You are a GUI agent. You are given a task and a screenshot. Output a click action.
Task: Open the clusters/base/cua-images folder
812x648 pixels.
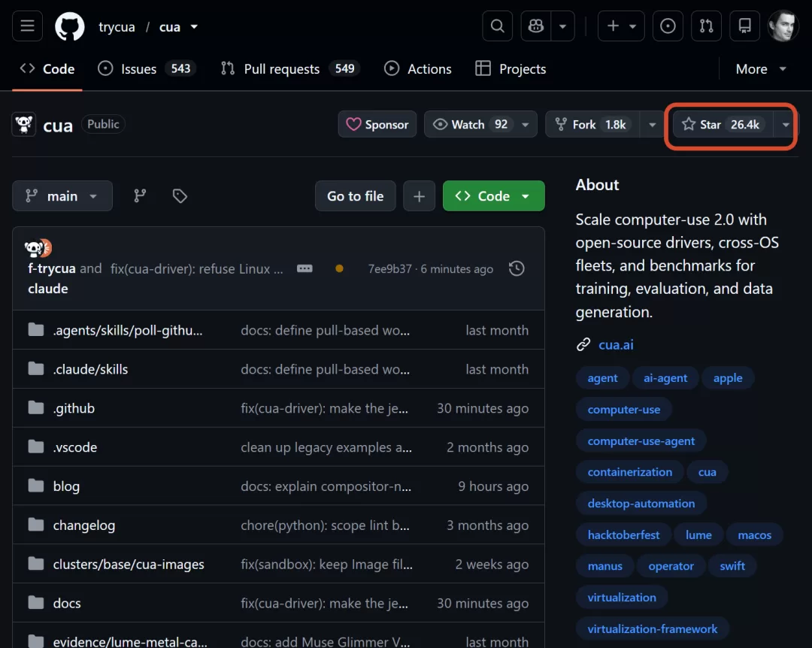tap(129, 564)
